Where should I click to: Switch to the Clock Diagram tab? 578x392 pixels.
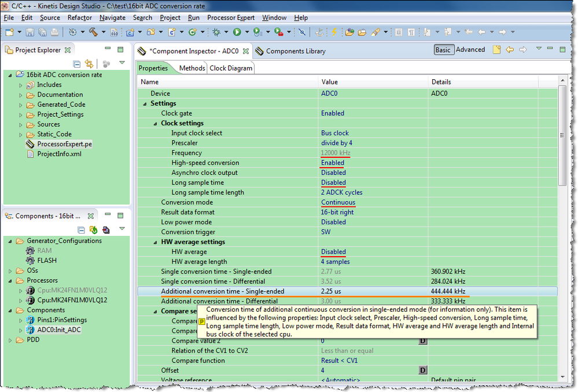click(x=231, y=68)
